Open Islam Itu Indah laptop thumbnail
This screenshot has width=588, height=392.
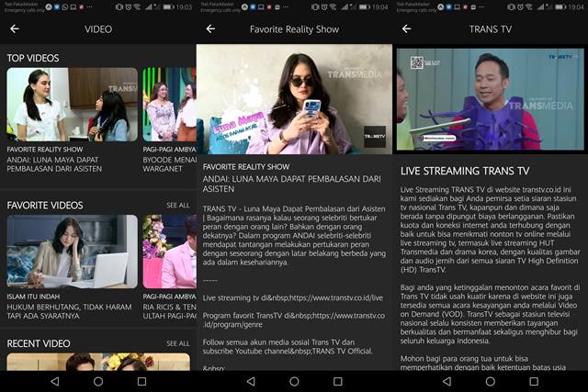[73, 252]
